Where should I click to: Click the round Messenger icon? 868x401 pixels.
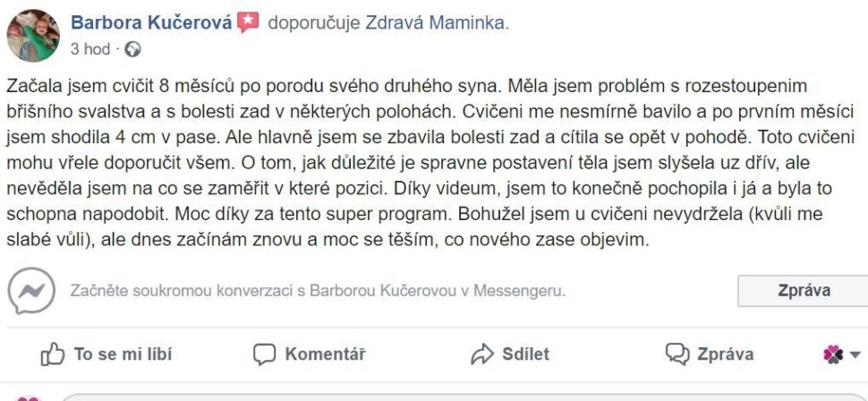(31, 292)
